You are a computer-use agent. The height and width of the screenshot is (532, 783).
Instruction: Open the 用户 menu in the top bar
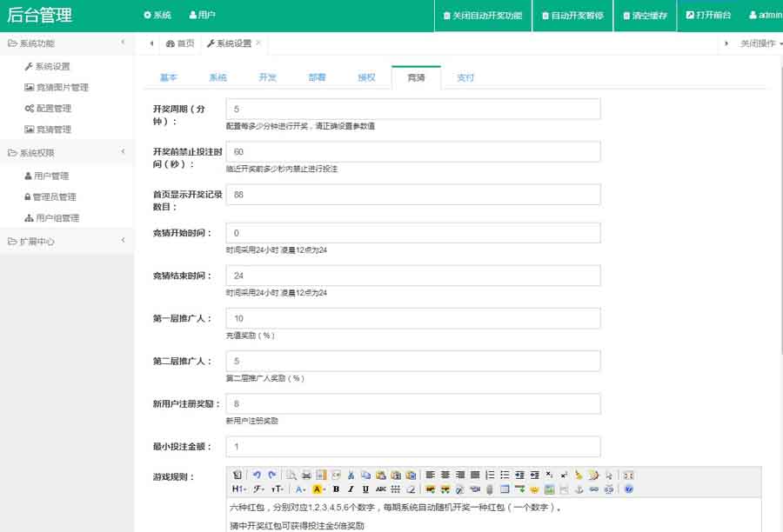pyautogui.click(x=202, y=16)
